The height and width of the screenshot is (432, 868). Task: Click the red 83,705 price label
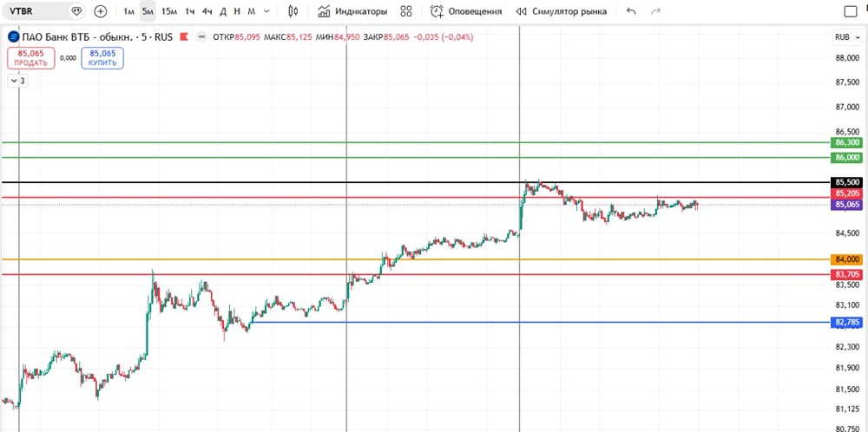847,274
